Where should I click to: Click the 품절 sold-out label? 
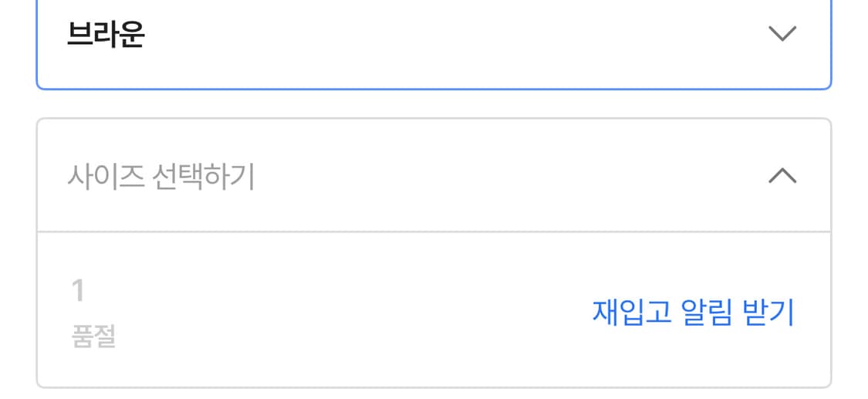93,337
